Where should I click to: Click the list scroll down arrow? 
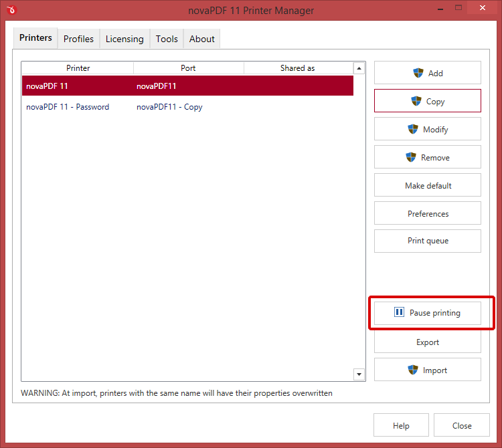point(359,374)
